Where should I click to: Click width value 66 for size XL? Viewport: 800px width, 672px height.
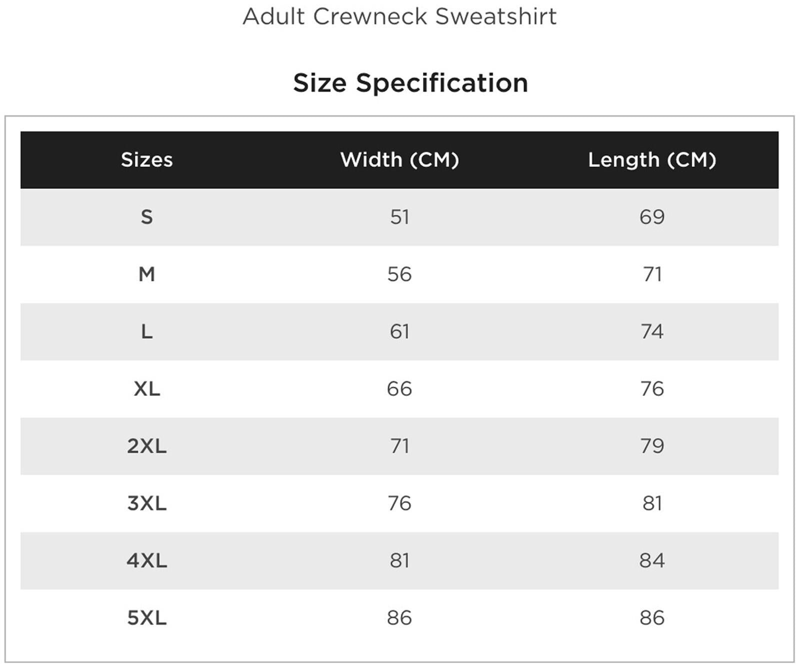pos(399,389)
